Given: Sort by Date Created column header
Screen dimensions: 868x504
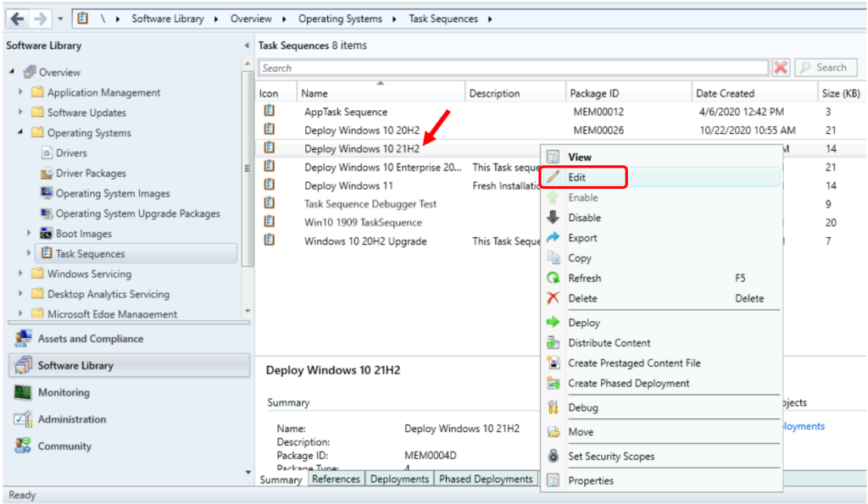Looking at the screenshot, I should [754, 93].
